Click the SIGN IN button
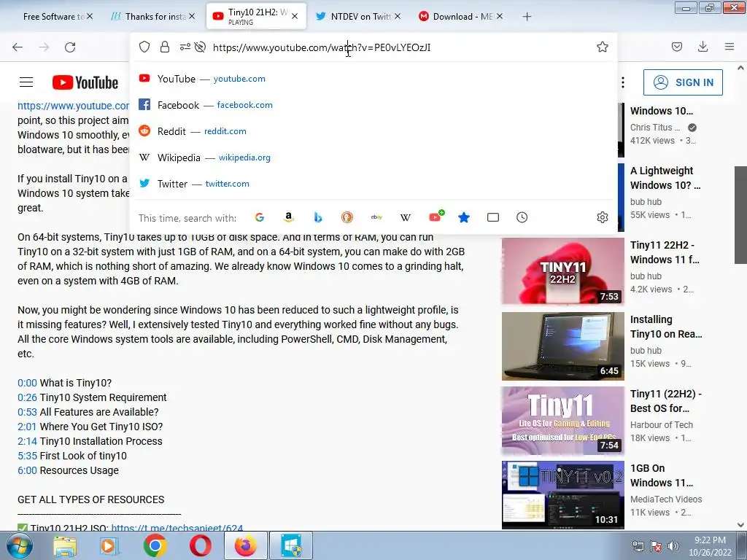Screen dimensions: 747x560 (x=683, y=82)
